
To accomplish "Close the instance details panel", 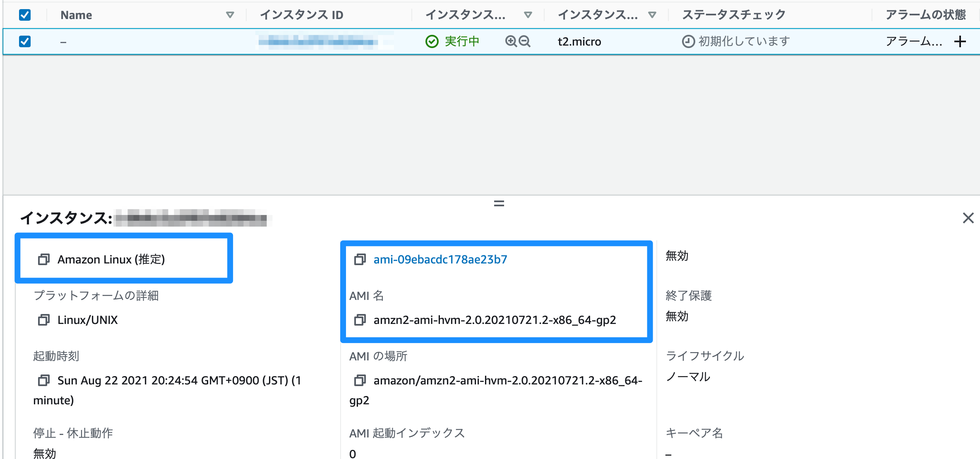I will pyautogui.click(x=968, y=218).
